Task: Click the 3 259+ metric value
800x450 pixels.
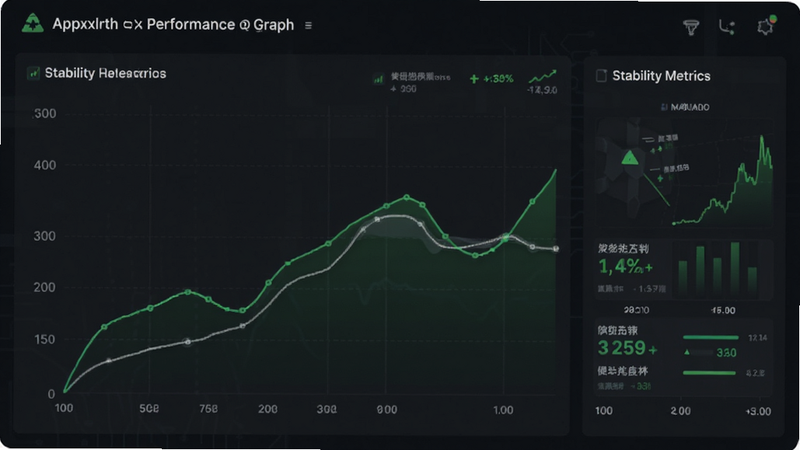Action: tap(627, 348)
